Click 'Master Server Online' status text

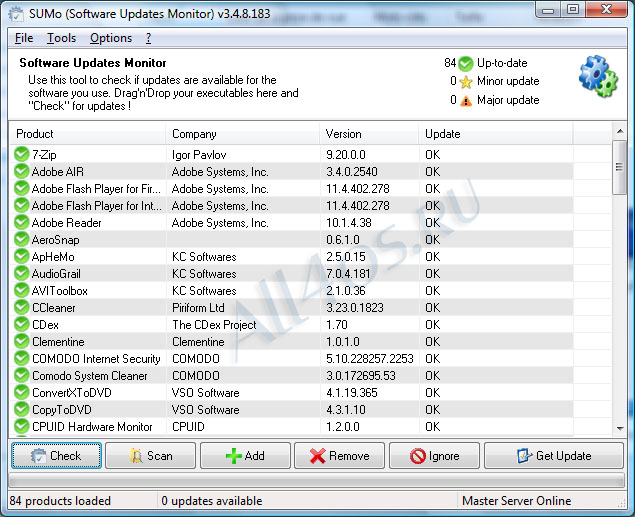516,501
